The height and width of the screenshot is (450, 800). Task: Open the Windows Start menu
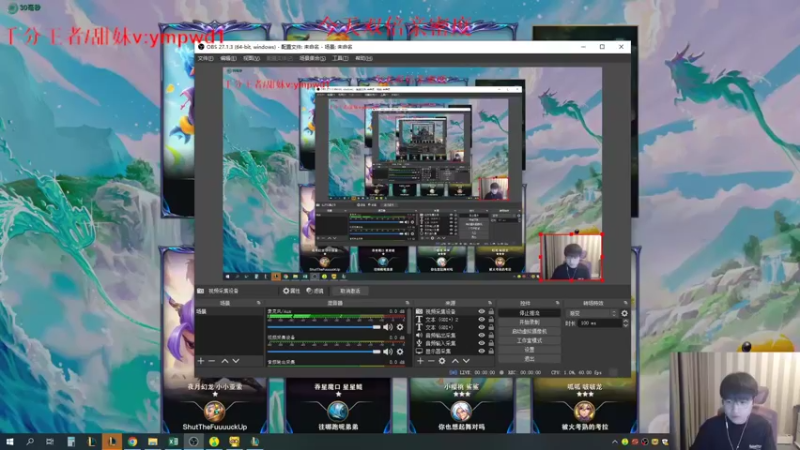10,441
